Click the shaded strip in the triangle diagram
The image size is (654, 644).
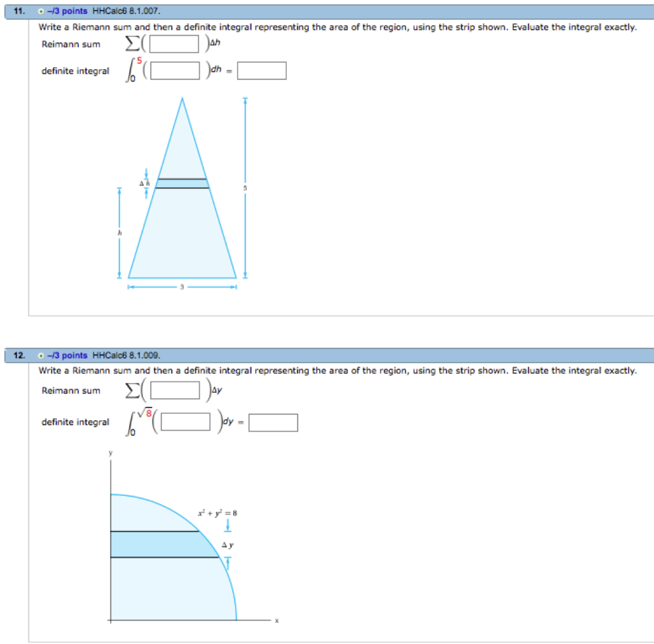coord(182,183)
